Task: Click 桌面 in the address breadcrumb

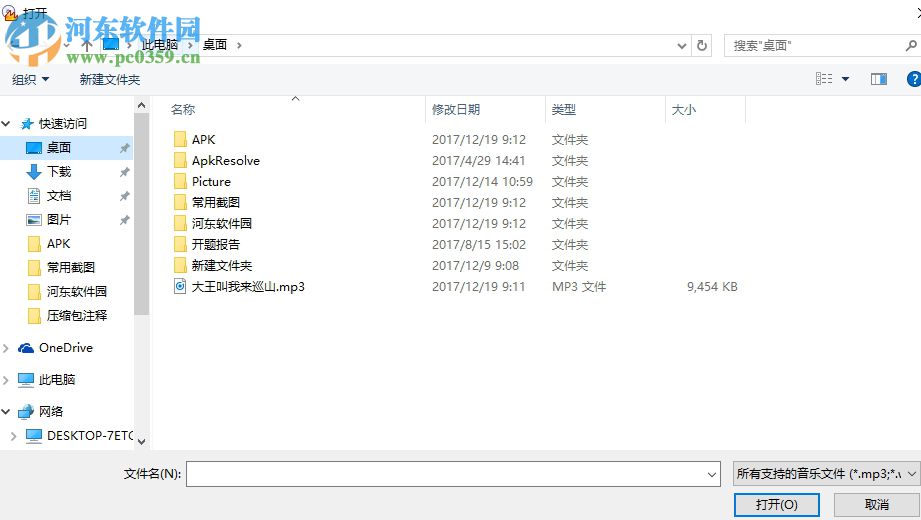Action: tap(215, 45)
